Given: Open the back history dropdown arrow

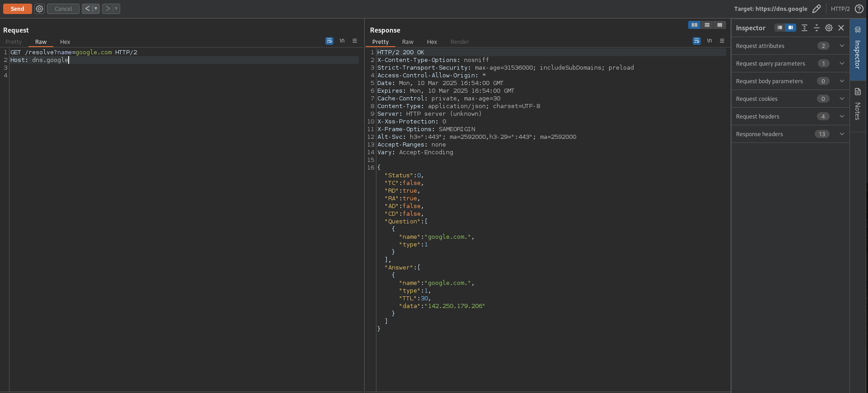Looking at the screenshot, I should point(96,9).
